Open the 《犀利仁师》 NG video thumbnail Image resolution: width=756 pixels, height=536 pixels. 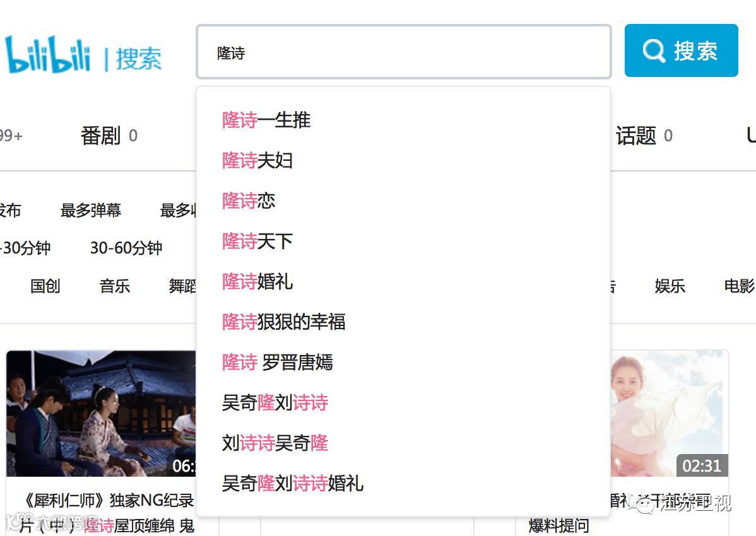pyautogui.click(x=101, y=414)
